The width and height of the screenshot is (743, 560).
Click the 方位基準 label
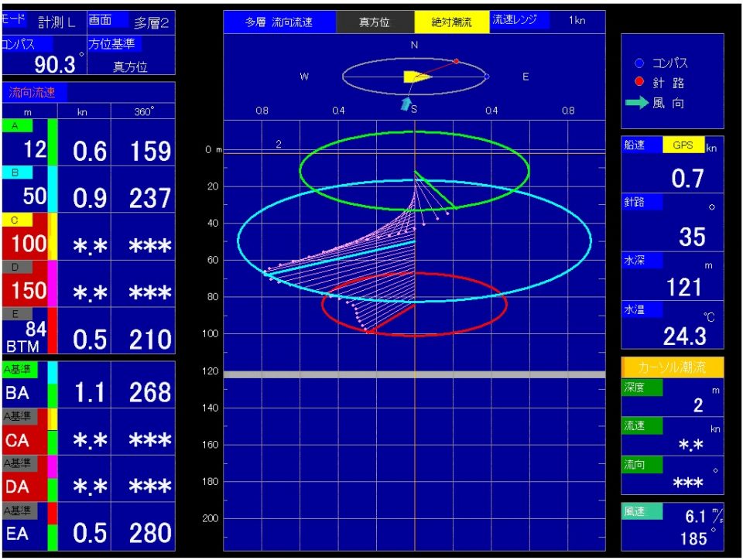pyautogui.click(x=115, y=43)
